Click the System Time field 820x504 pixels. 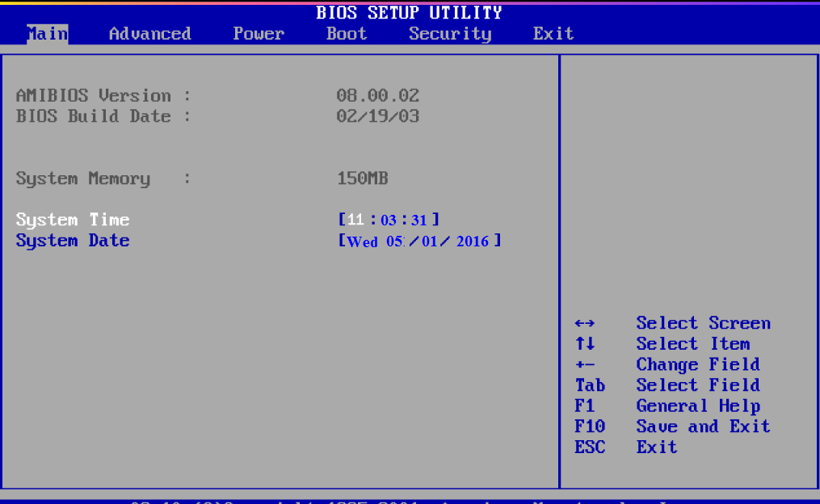click(73, 219)
